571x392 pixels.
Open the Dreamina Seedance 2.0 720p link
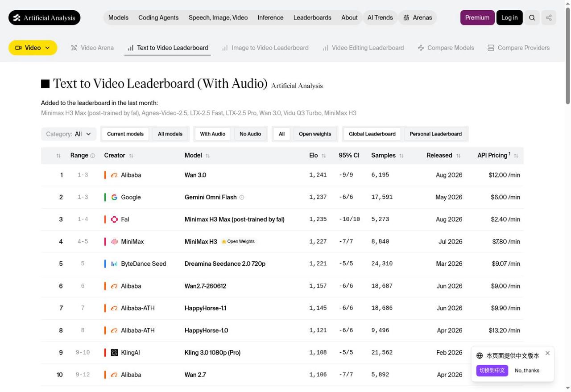tap(225, 264)
